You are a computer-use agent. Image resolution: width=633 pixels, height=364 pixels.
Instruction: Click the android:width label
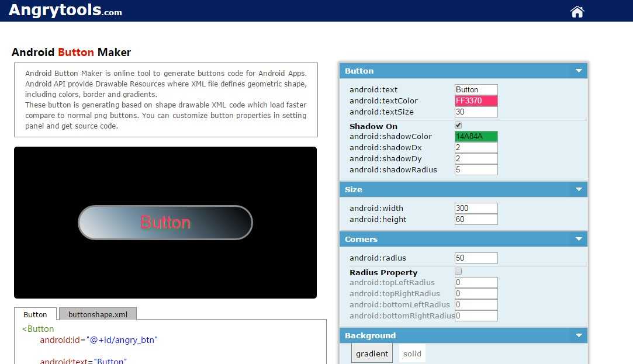coord(376,208)
